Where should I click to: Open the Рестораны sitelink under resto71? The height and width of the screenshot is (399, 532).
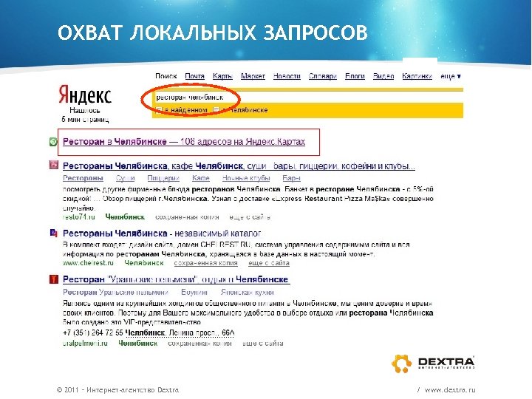pyautogui.click(x=83, y=178)
